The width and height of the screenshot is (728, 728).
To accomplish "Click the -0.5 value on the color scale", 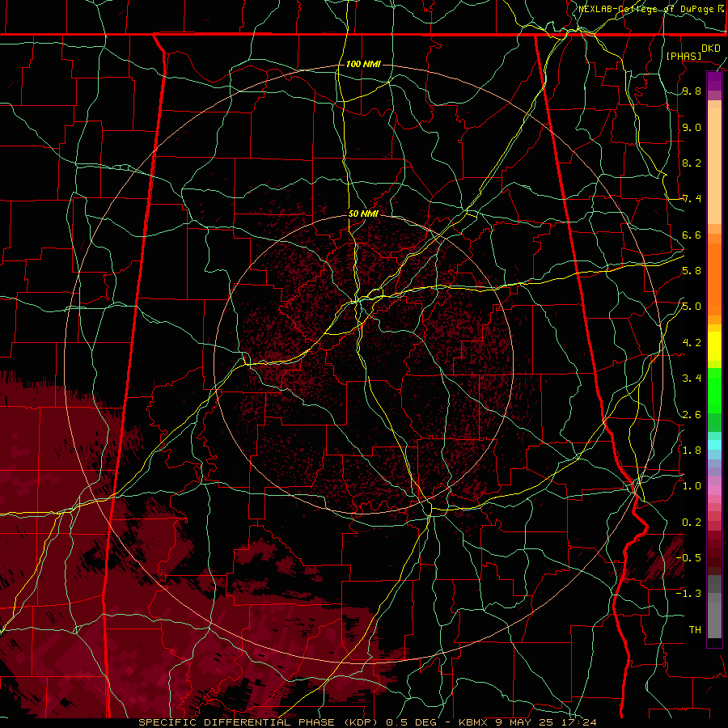I will (x=688, y=557).
